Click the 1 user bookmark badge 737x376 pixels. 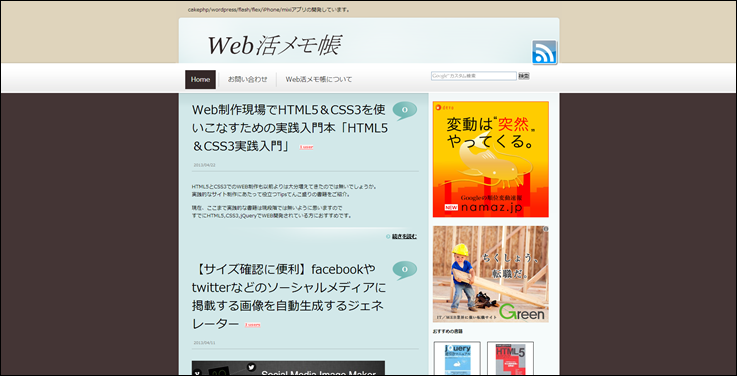point(306,147)
